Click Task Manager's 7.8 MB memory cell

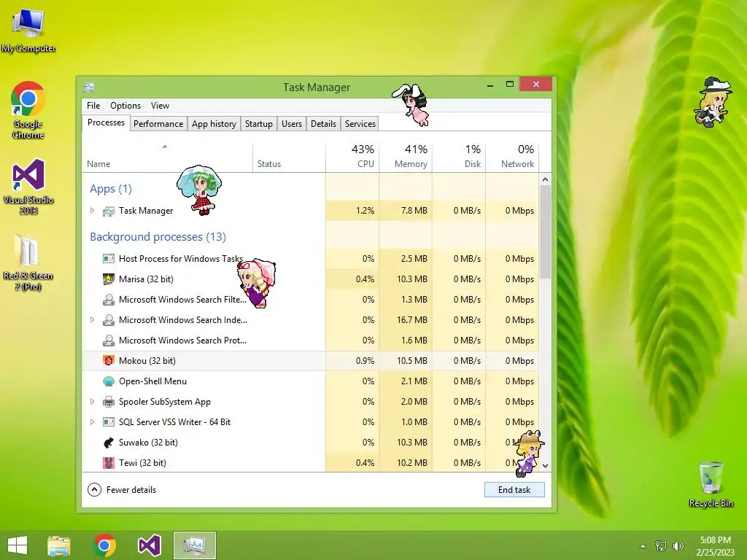(406, 211)
